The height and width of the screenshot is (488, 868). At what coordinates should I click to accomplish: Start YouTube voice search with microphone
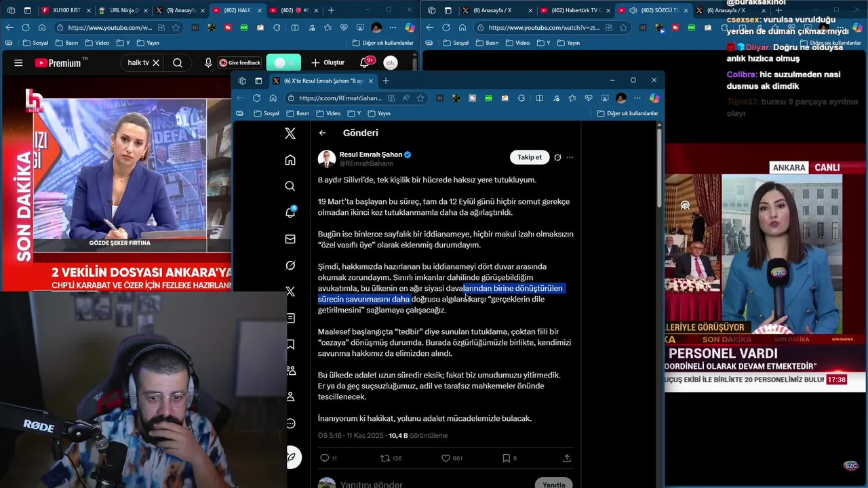(x=208, y=63)
